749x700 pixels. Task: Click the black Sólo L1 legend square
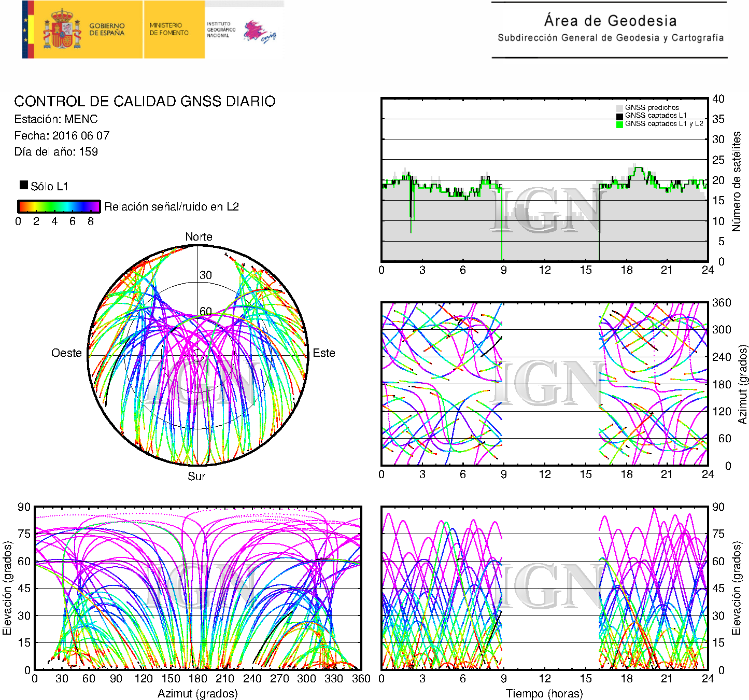pos(24,185)
